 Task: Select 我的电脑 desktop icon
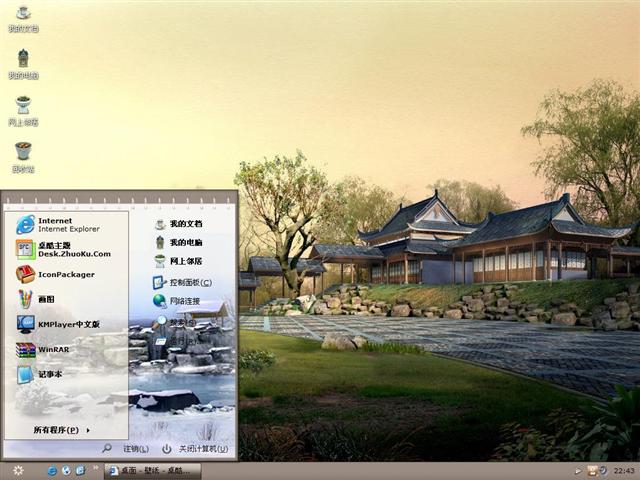(x=23, y=64)
